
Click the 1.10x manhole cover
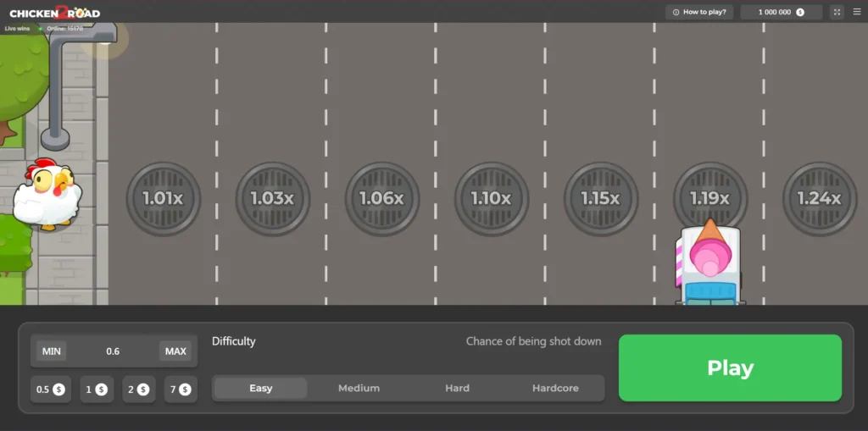coord(491,199)
